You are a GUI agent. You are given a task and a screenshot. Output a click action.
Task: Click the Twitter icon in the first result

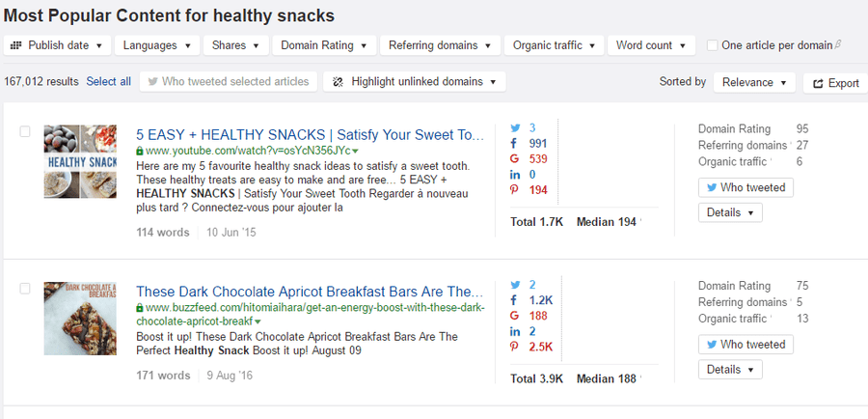click(514, 127)
